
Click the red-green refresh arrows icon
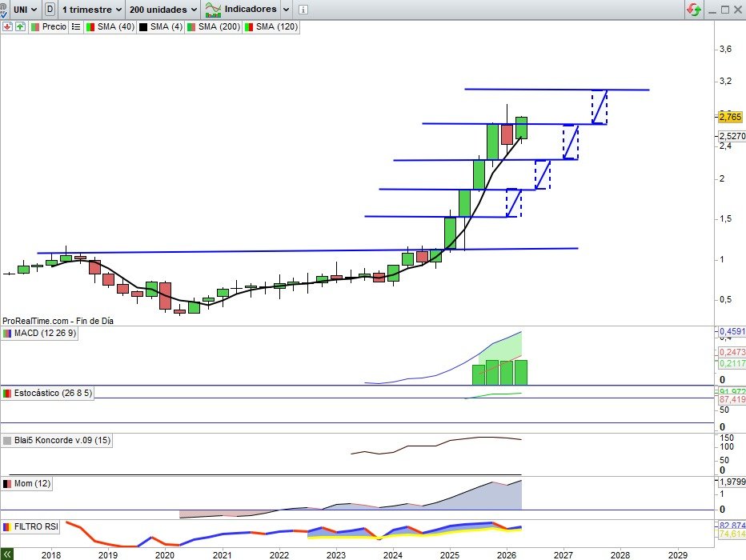tap(694, 10)
